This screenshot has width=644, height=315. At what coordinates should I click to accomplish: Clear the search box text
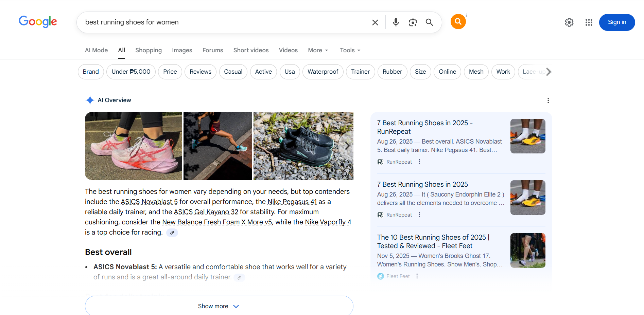coord(375,22)
